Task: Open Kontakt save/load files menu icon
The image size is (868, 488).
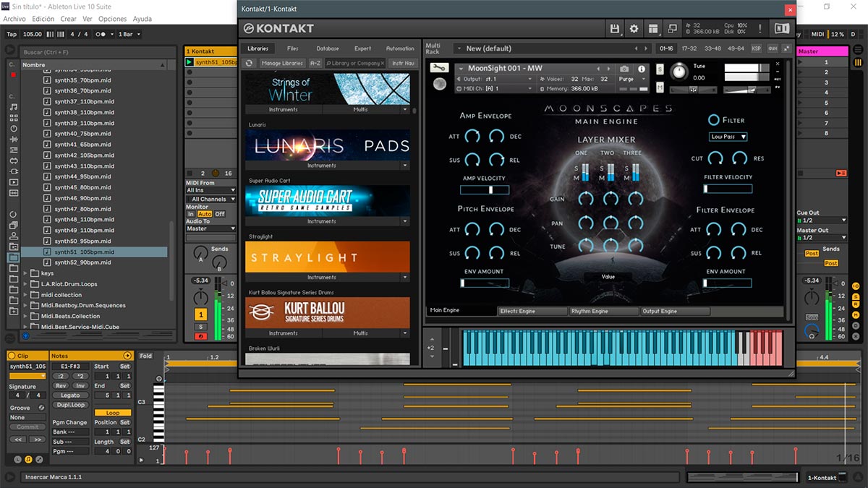Action: [615, 29]
